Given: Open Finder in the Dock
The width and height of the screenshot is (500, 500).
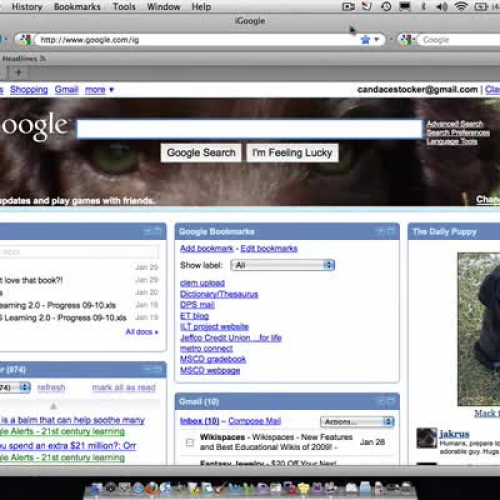Looking at the screenshot, I should [97, 489].
